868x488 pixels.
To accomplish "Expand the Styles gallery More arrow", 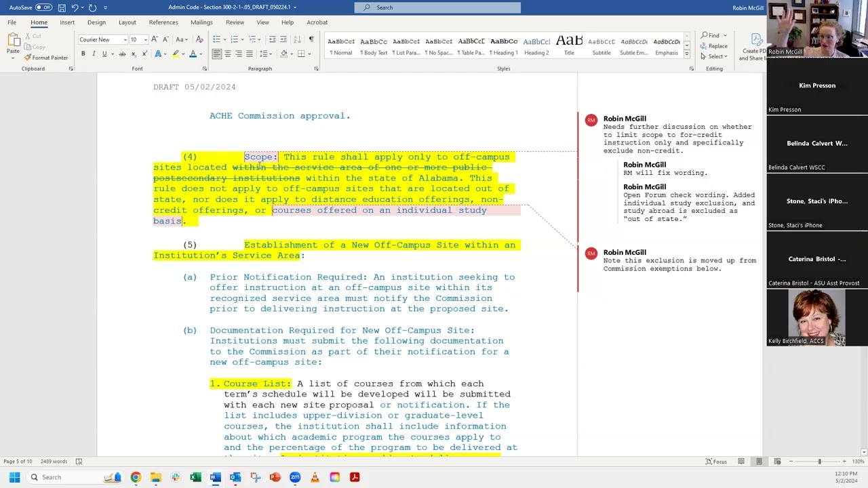I will (686, 54).
